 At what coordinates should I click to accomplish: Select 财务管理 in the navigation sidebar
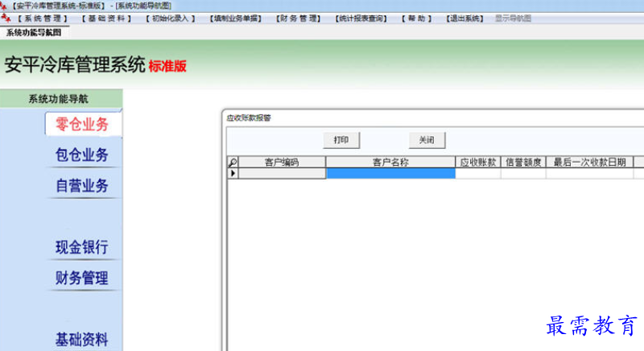82,278
